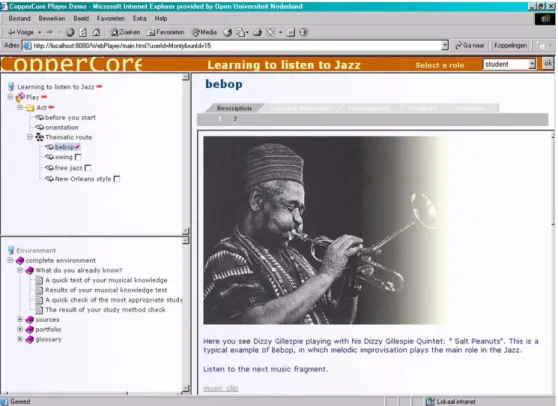
Task: Check the New Orleans style box
Action: coord(116,179)
